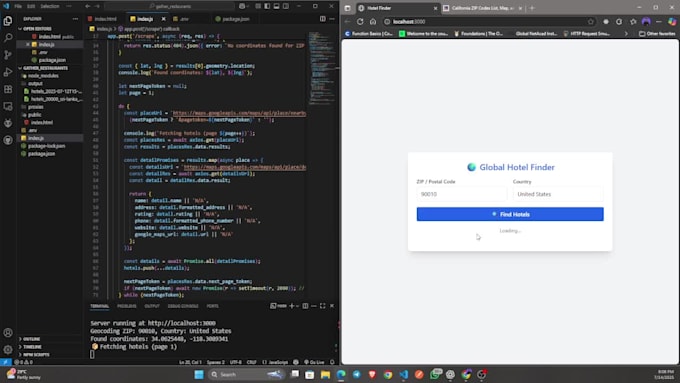Viewport: 680px width, 383px height.
Task: Toggle primary side bar layout icon in VS Code
Action: [x=267, y=6]
